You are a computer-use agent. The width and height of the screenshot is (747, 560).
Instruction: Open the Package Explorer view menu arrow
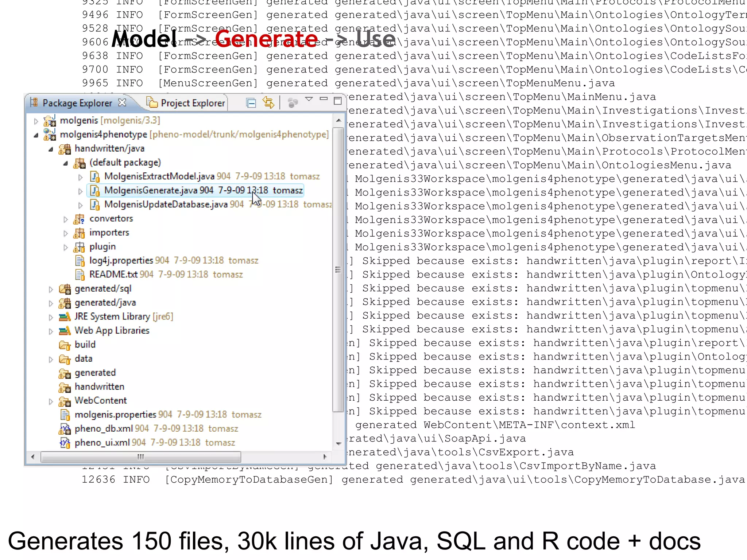click(309, 99)
